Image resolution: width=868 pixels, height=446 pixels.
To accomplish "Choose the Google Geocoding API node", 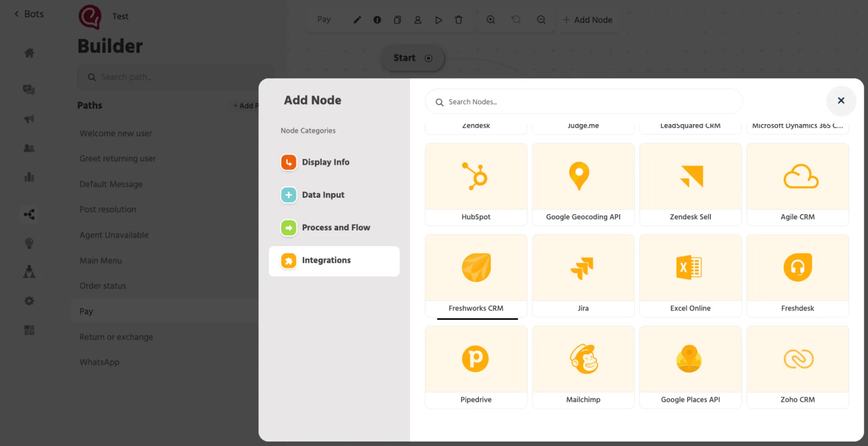I will (583, 184).
